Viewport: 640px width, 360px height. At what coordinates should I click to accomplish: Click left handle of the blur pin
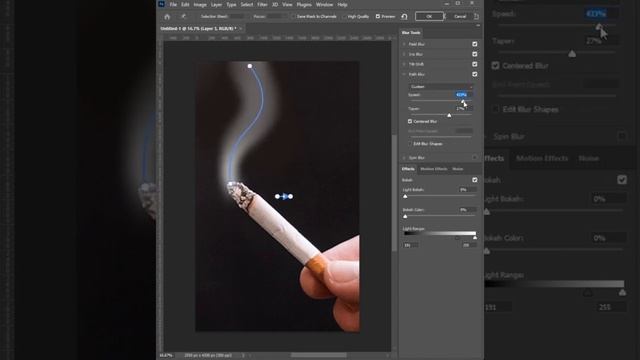pos(278,196)
